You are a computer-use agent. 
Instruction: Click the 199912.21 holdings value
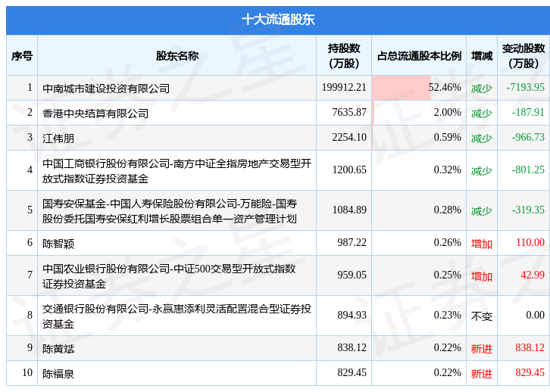[344, 87]
